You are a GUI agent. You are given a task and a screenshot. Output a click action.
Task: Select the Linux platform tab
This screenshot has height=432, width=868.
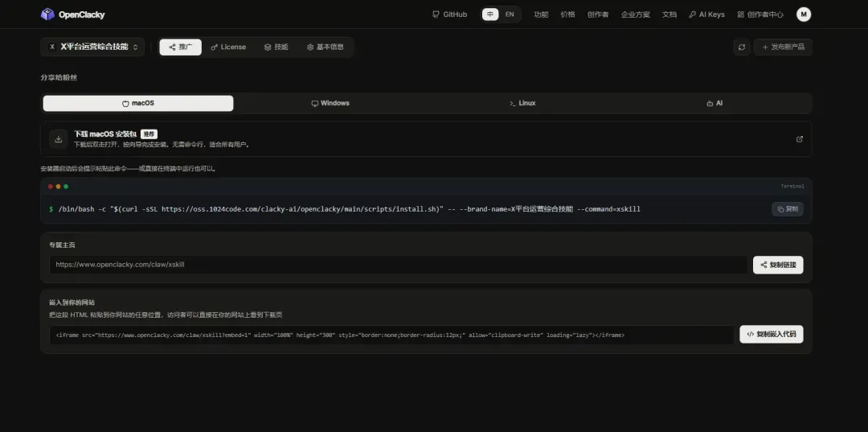[522, 103]
